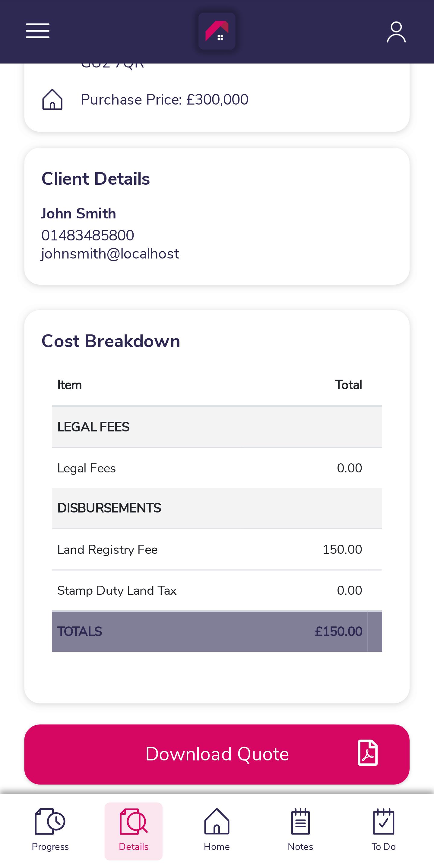434x868 pixels.
Task: Click the johnsmith@localhost email address
Action: [x=110, y=254]
